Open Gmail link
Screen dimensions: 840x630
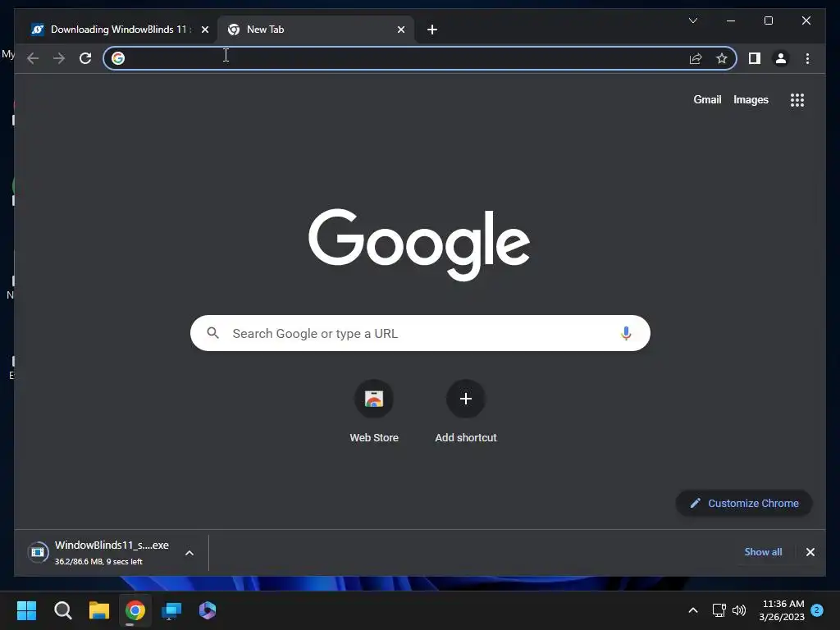[x=707, y=99]
